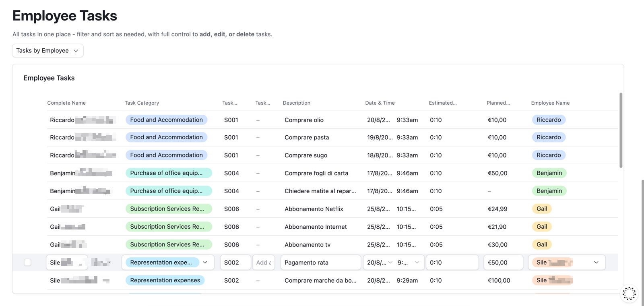Click 'Food and Accommodation' tag in Comprare pasta row

[166, 137]
